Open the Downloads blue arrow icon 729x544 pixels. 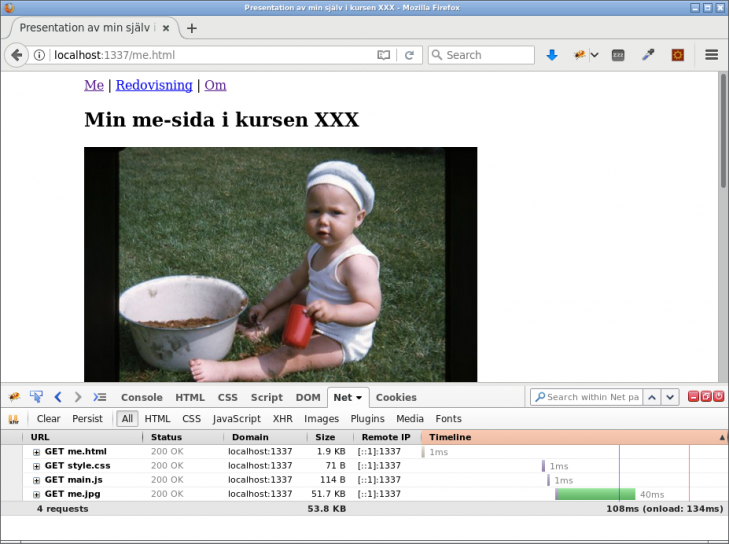[552, 55]
